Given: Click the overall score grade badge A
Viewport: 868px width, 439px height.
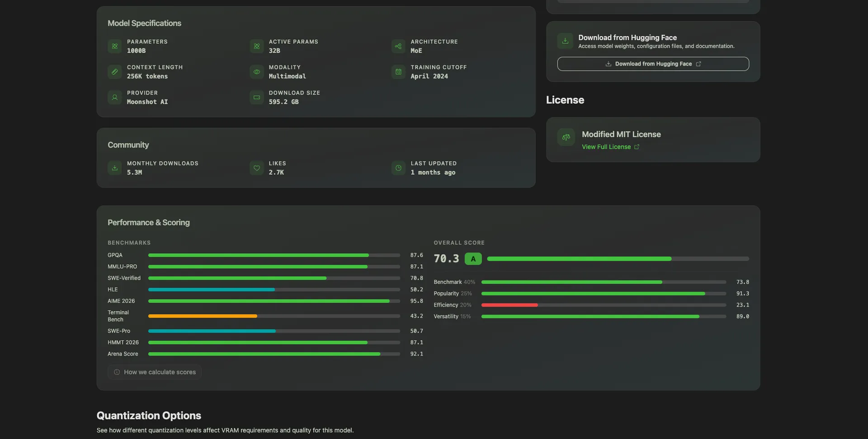Looking at the screenshot, I should point(473,259).
